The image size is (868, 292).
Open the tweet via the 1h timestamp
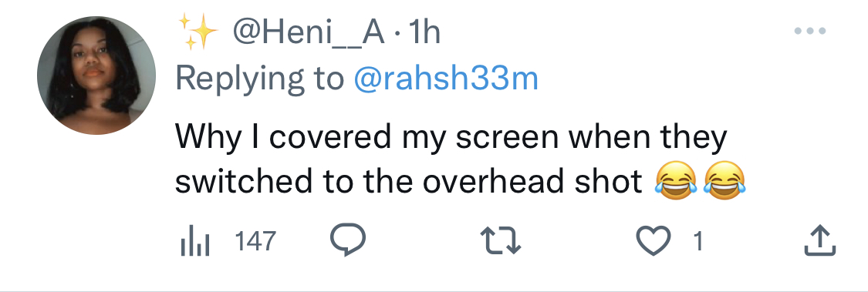click(424, 33)
